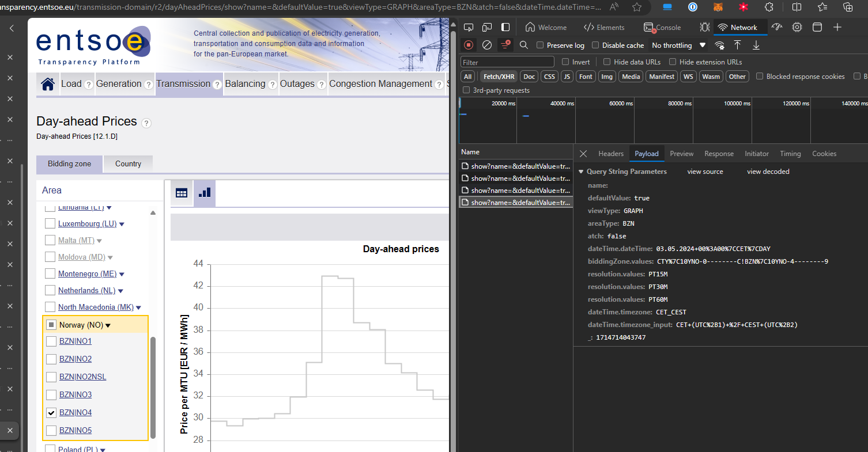Click the view source link
This screenshot has width=868, height=452.
[705, 172]
